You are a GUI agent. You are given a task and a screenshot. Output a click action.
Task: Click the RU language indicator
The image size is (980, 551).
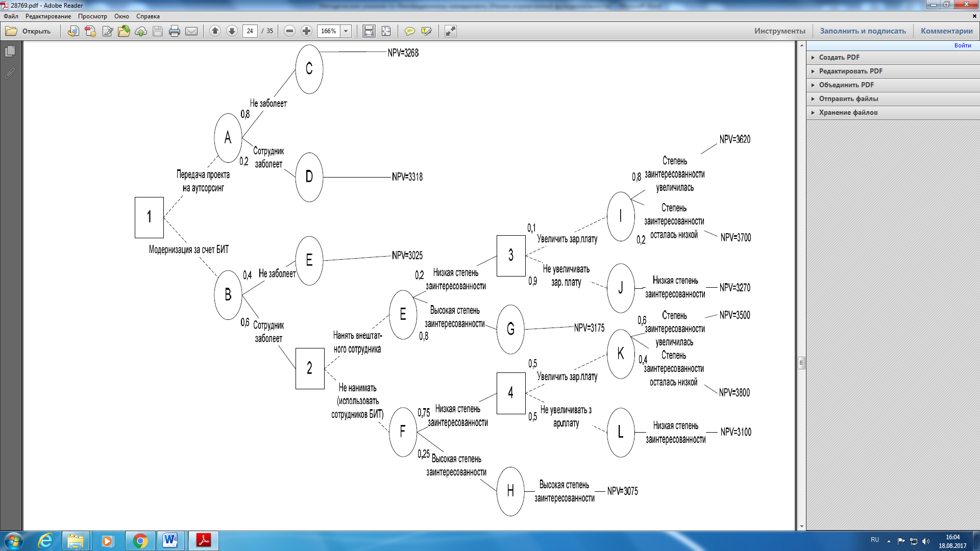(875, 540)
